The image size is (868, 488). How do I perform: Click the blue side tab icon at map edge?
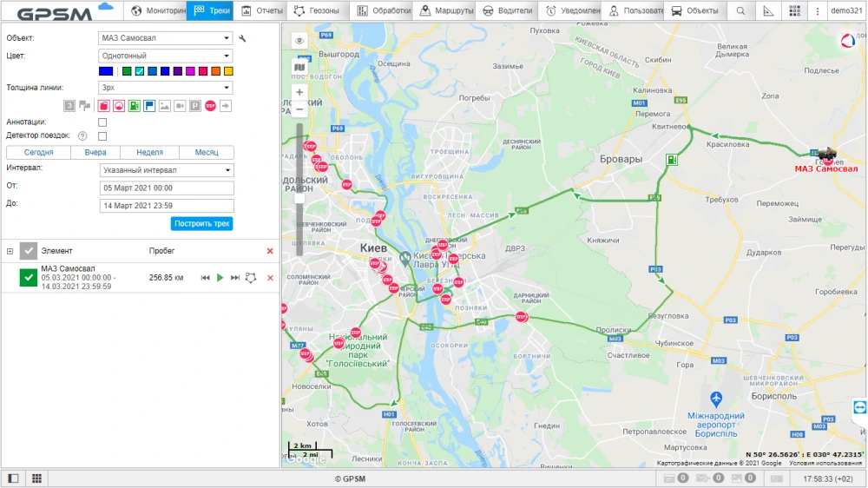click(x=859, y=408)
